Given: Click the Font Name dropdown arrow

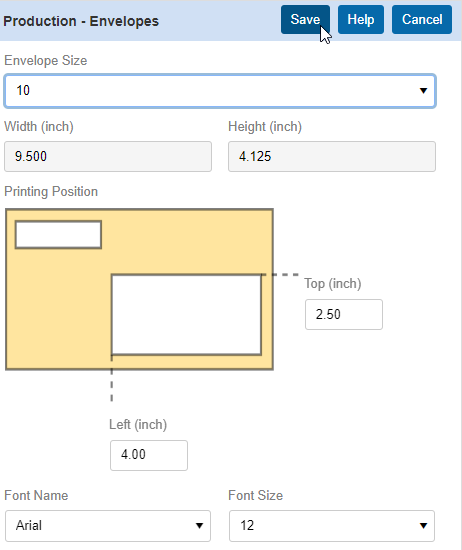Looking at the screenshot, I should point(199,526).
